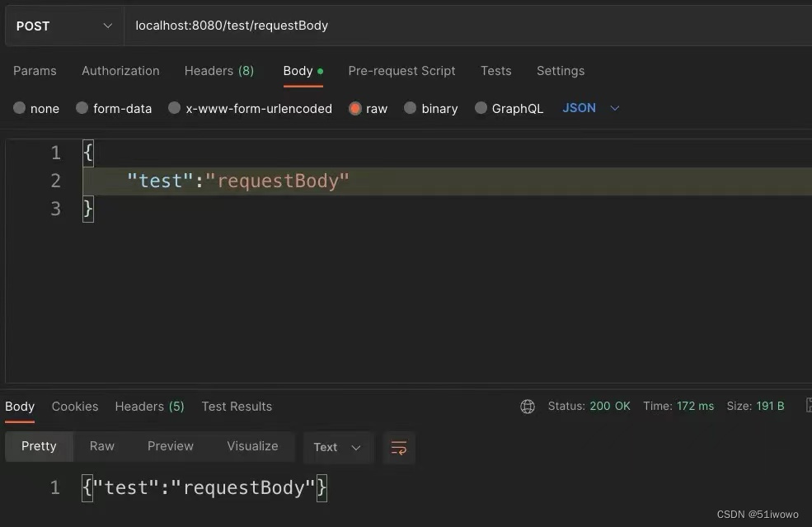
Task: Switch to the response Cookies tab
Action: (x=75, y=407)
